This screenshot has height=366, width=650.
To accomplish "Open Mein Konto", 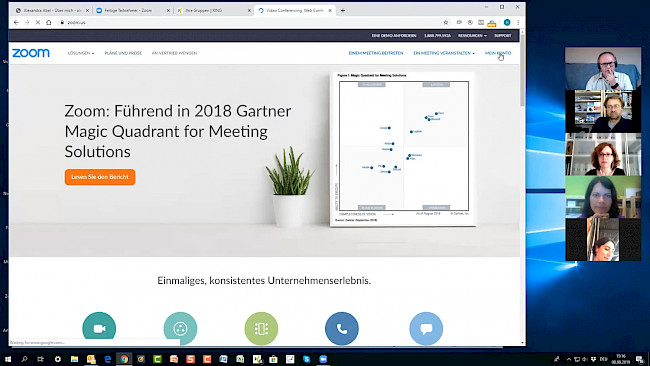I will pyautogui.click(x=498, y=53).
